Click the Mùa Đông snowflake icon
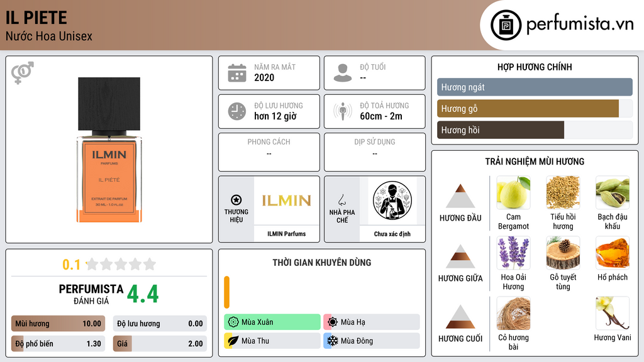 point(333,341)
